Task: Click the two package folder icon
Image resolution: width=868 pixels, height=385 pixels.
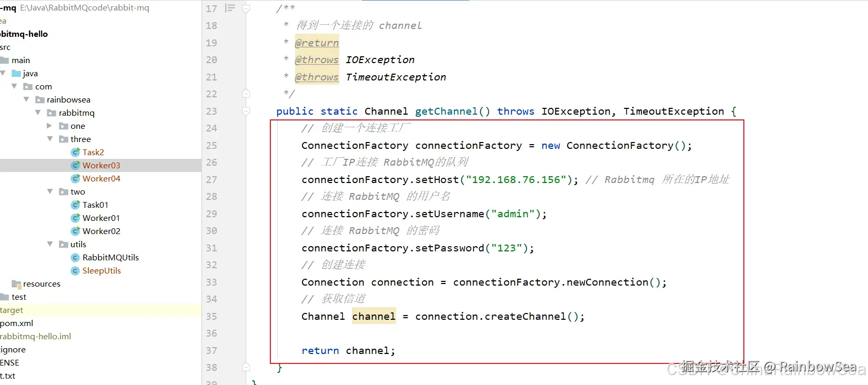Action: pos(64,191)
